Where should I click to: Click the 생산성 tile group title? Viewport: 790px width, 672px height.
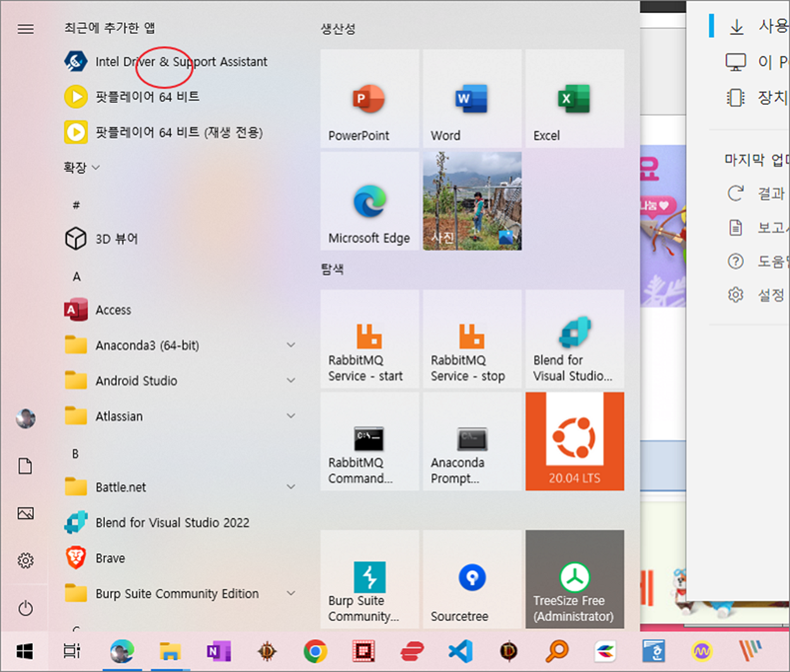point(338,28)
